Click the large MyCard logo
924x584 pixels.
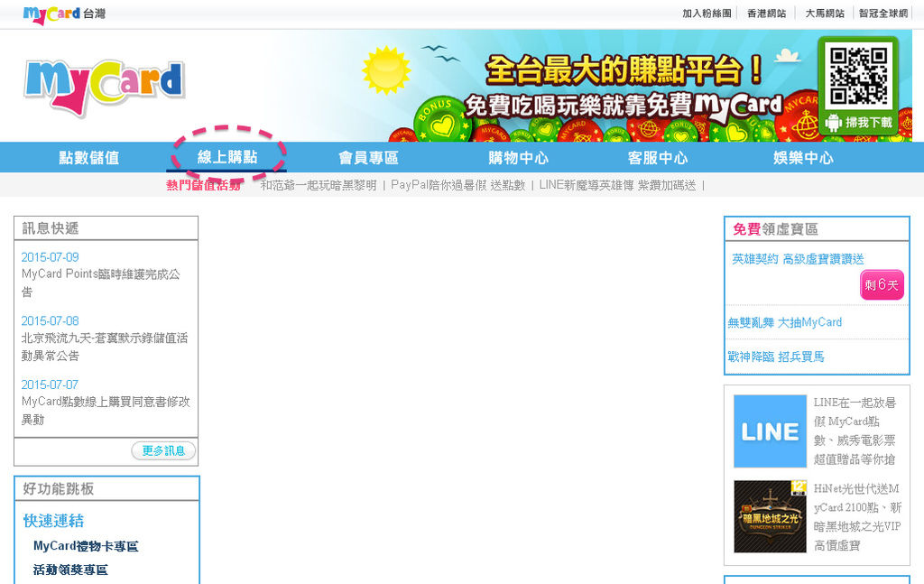[x=105, y=88]
